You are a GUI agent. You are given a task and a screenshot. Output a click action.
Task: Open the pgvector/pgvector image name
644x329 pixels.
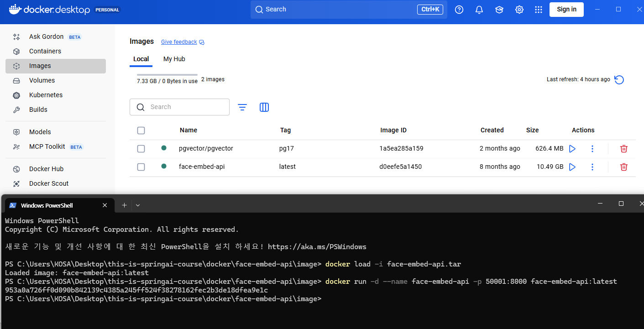pos(206,149)
